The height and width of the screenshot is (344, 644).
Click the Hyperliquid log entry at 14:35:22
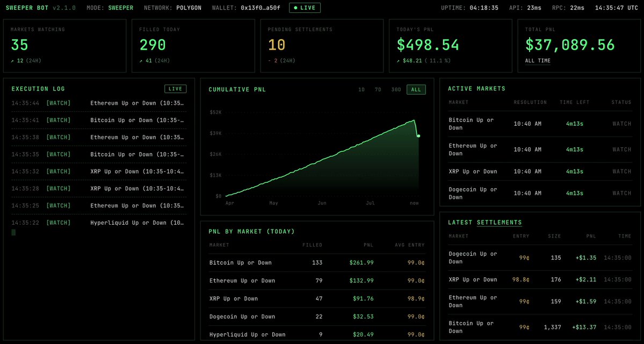(x=99, y=223)
